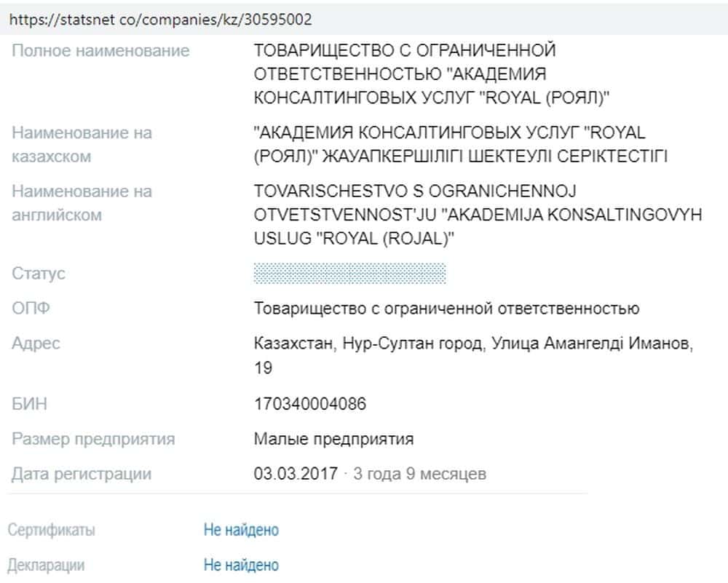728x583 pixels.
Task: Open 'Не найдено' link next to Сертификаты
Action: click(x=241, y=530)
